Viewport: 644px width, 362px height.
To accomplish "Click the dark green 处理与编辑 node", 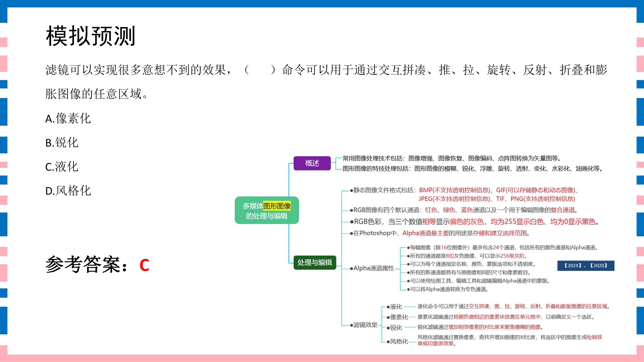I will pyautogui.click(x=315, y=262).
